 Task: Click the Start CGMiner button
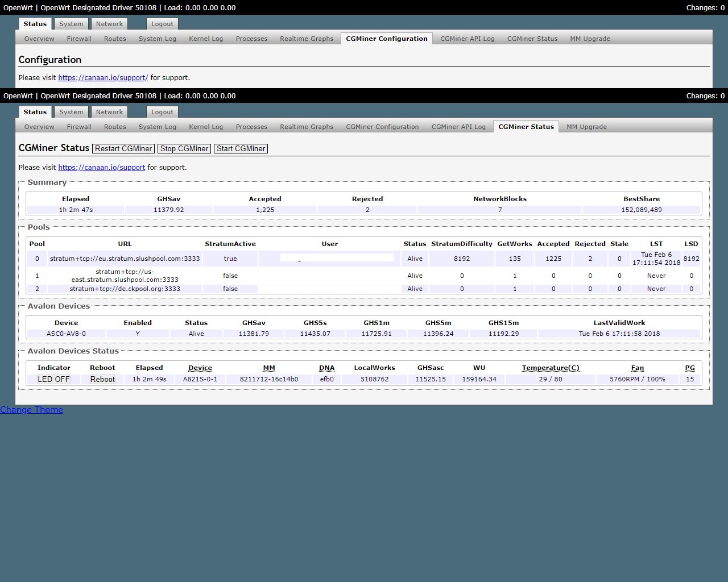point(241,148)
